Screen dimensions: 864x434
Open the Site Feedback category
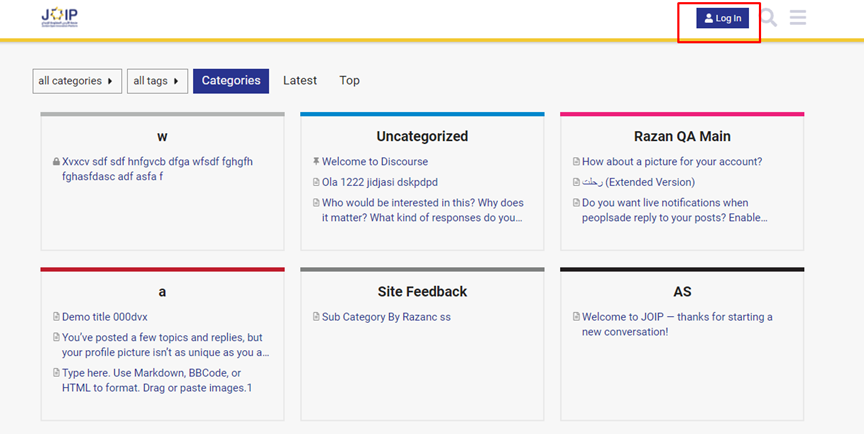click(x=422, y=292)
